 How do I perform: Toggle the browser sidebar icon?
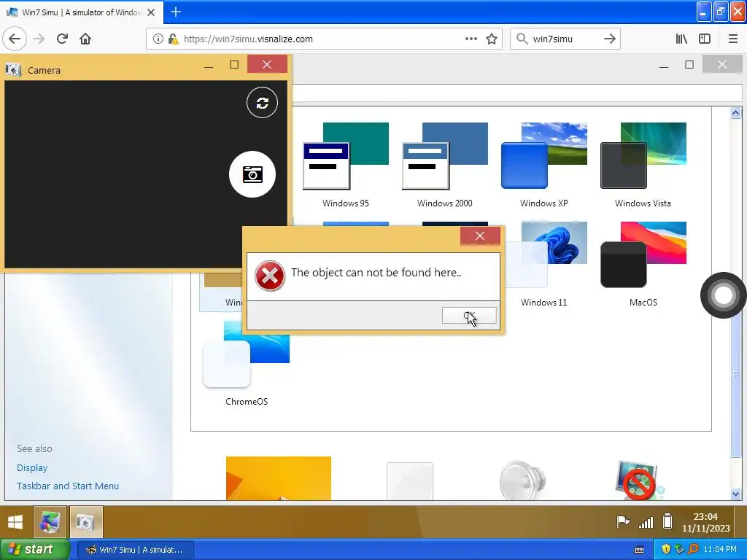pyautogui.click(x=705, y=39)
